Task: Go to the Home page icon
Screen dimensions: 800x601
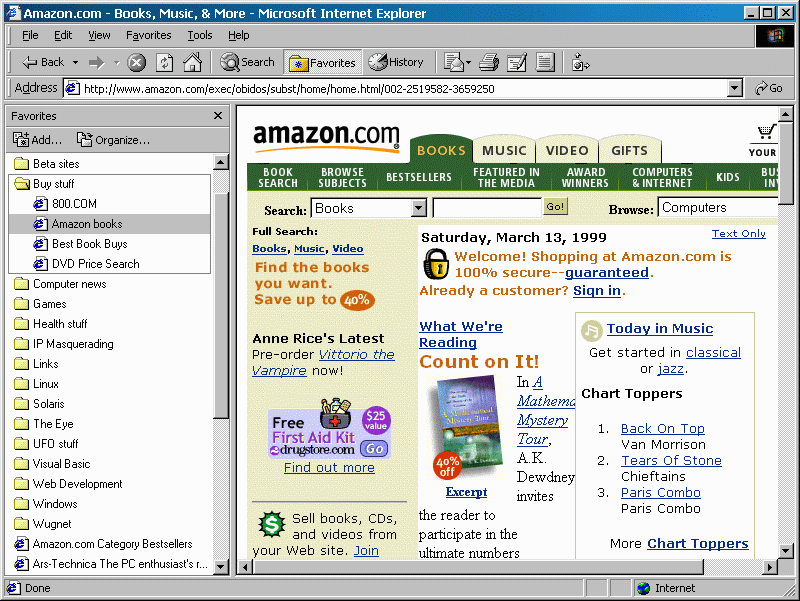Action: point(192,62)
